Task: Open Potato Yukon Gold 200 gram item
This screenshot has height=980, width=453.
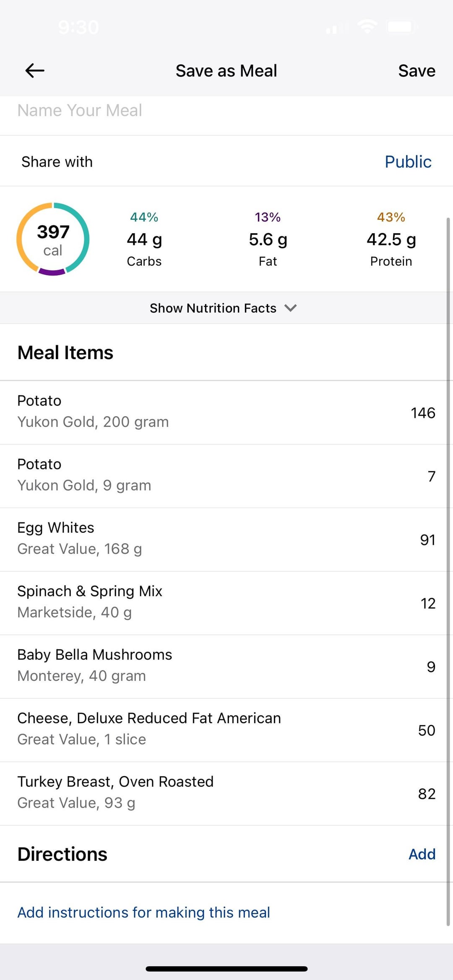Action: 226,412
